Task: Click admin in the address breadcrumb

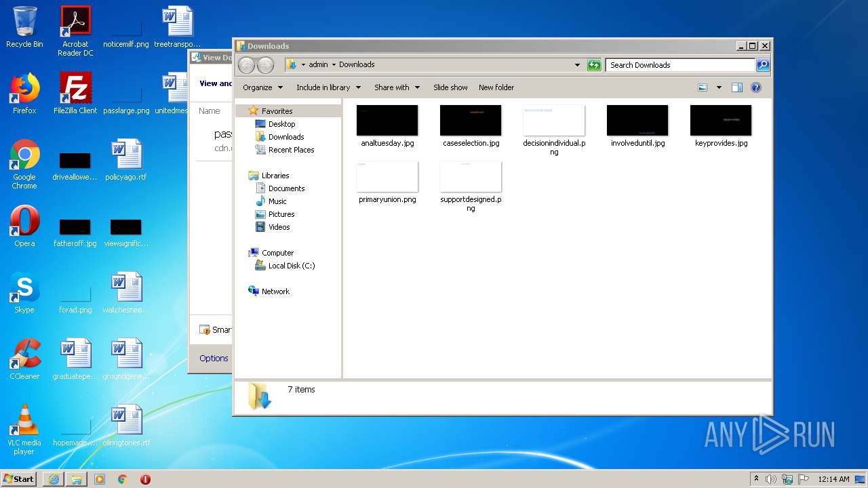Action: pos(318,65)
